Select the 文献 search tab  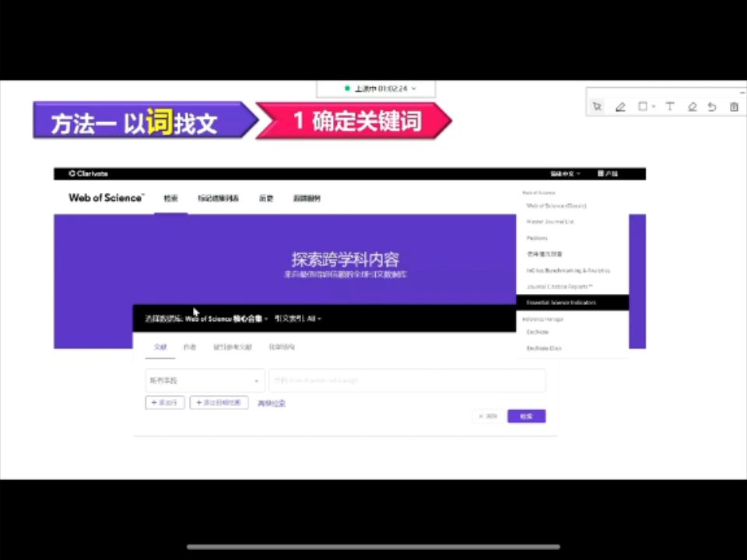point(160,347)
